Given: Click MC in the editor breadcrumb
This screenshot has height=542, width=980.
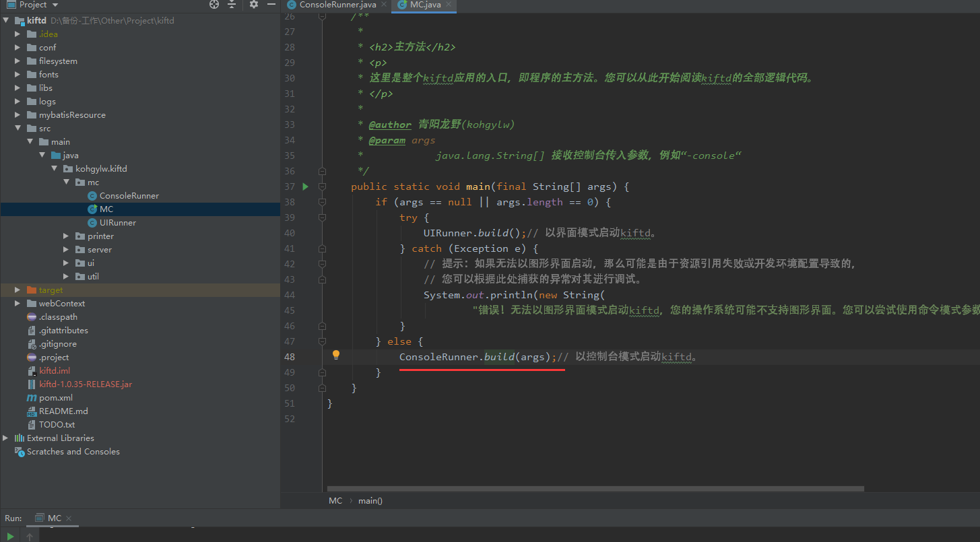Looking at the screenshot, I should (x=335, y=500).
